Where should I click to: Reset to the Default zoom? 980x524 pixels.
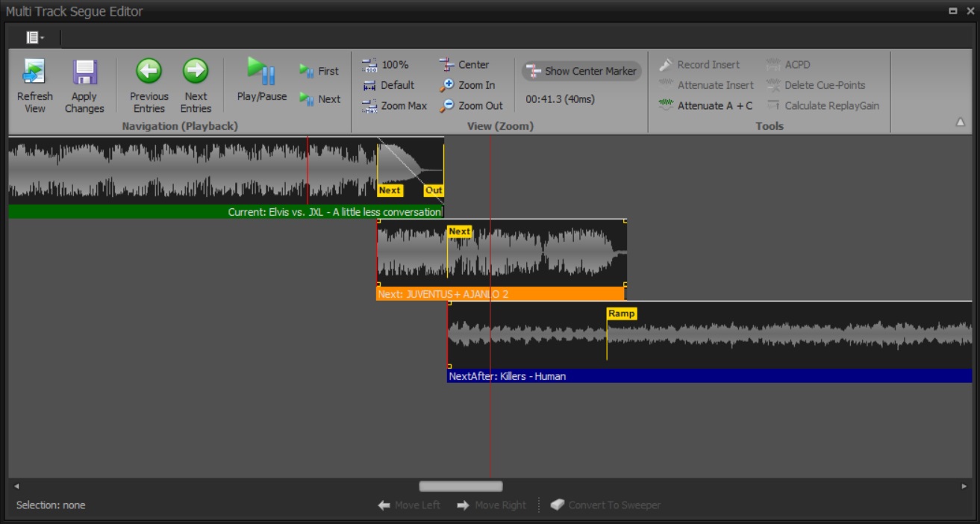pos(388,85)
